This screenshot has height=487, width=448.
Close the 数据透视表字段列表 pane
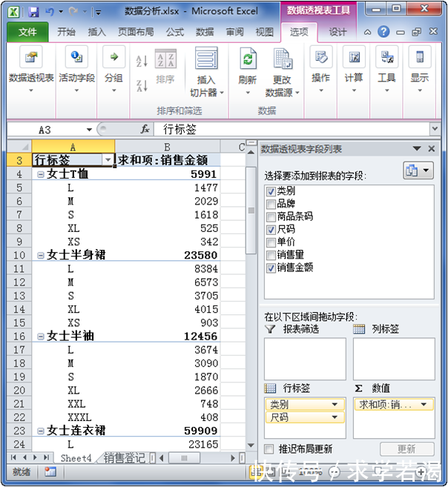(x=431, y=149)
